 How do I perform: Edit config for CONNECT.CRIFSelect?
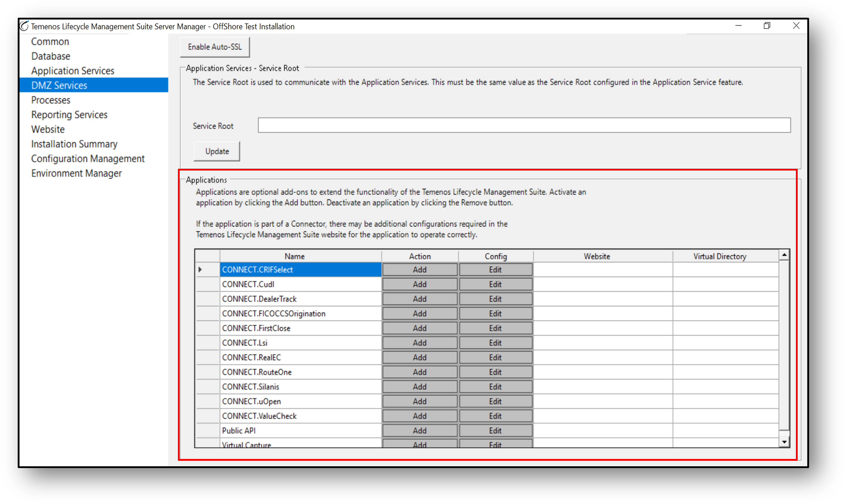click(x=496, y=270)
